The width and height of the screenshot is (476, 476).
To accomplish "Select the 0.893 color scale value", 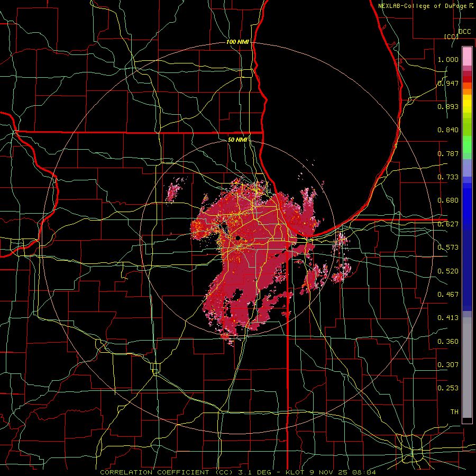I will (448, 106).
